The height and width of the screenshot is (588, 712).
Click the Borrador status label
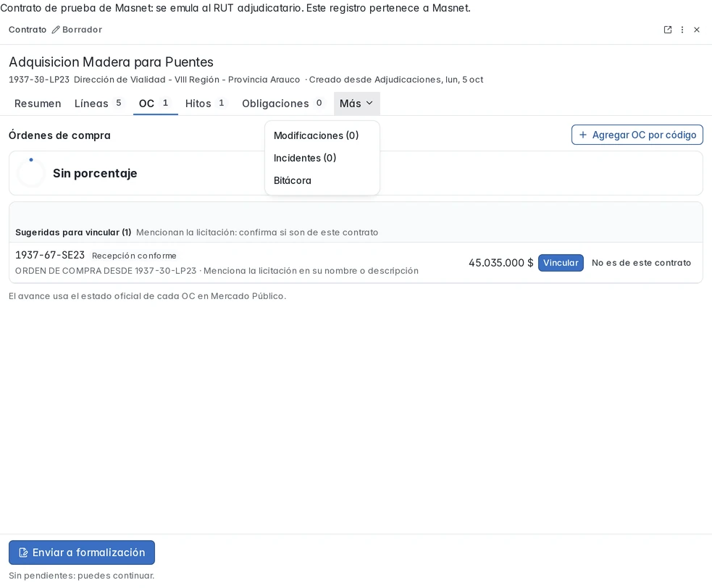[82, 30]
